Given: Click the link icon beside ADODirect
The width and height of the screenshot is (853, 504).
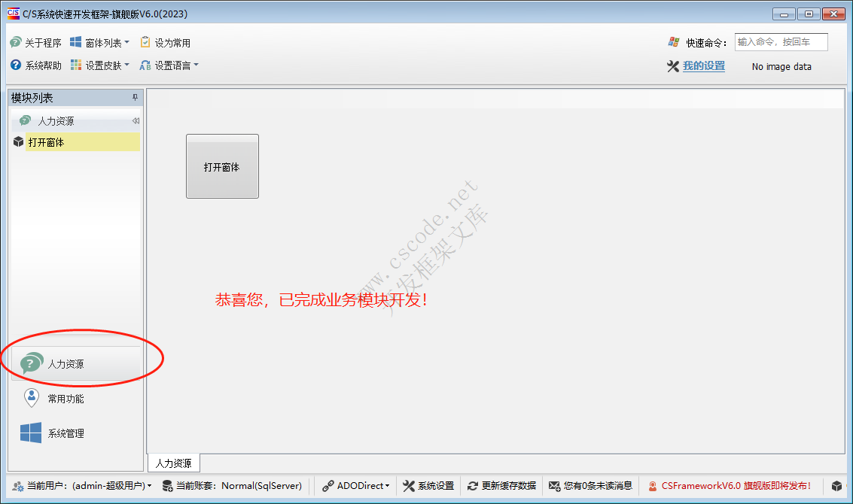Looking at the screenshot, I should coord(327,485).
